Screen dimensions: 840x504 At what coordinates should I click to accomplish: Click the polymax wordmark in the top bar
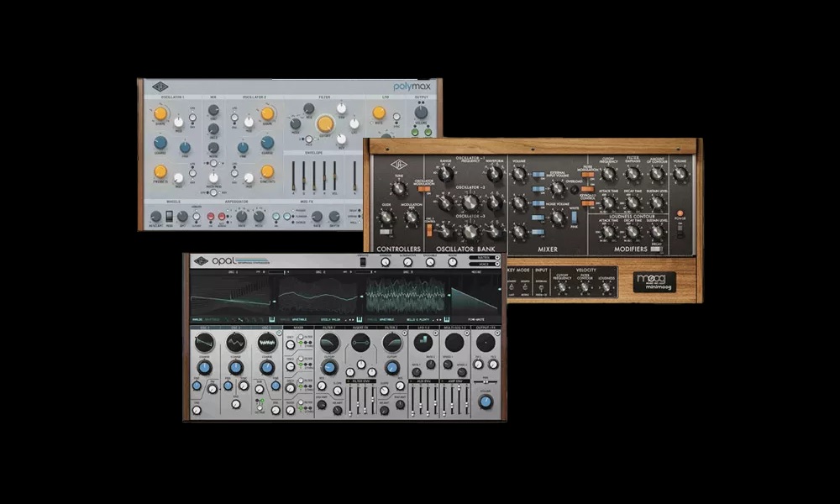click(x=412, y=86)
